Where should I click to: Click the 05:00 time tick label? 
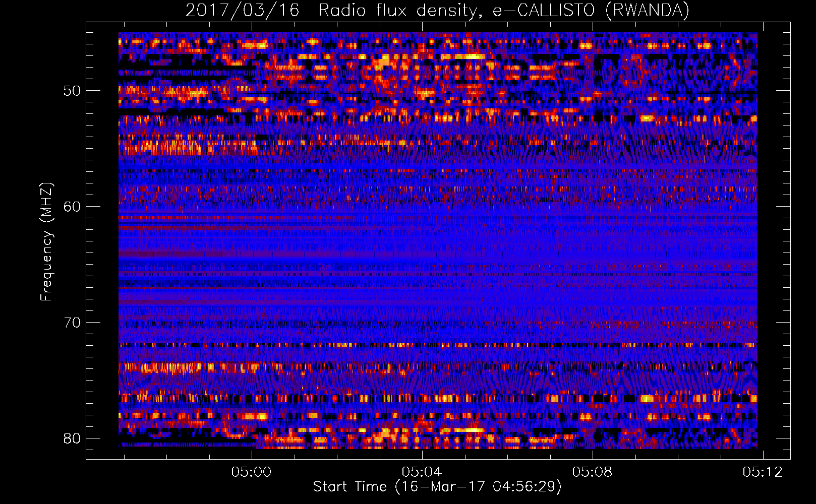pyautogui.click(x=251, y=472)
